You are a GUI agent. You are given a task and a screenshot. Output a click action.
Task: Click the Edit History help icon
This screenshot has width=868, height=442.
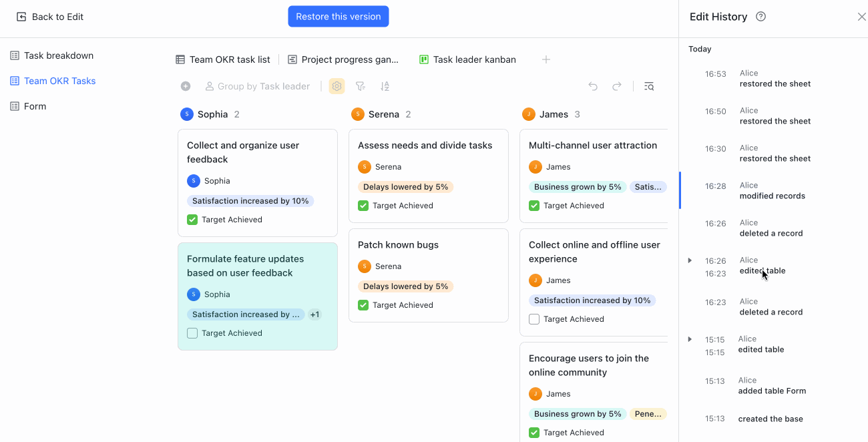click(761, 17)
